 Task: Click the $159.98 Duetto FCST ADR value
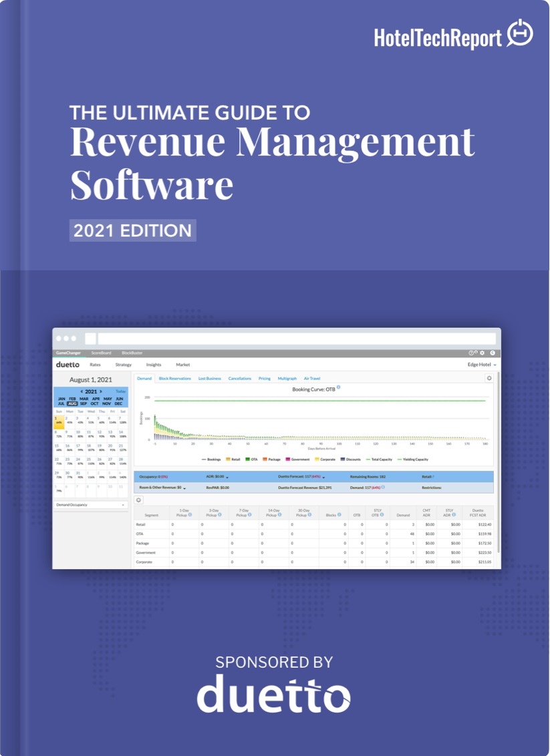pos(484,534)
